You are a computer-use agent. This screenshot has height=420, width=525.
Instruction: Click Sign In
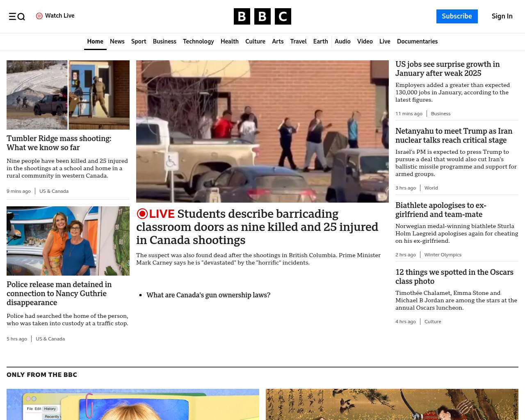[502, 16]
